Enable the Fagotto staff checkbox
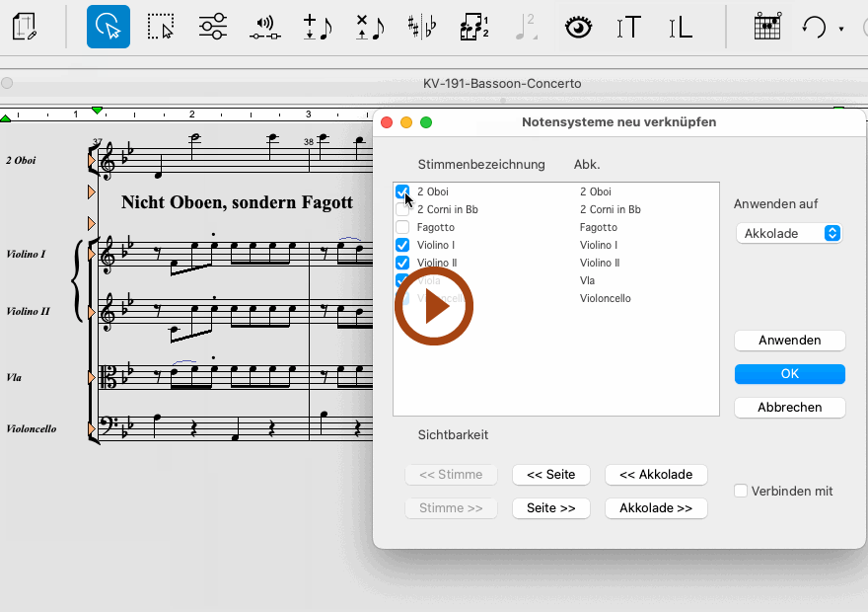868x612 pixels. (x=402, y=227)
